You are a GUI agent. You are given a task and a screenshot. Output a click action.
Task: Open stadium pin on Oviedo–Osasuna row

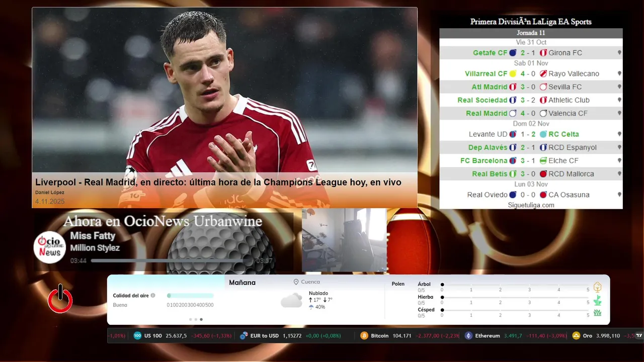619,195
